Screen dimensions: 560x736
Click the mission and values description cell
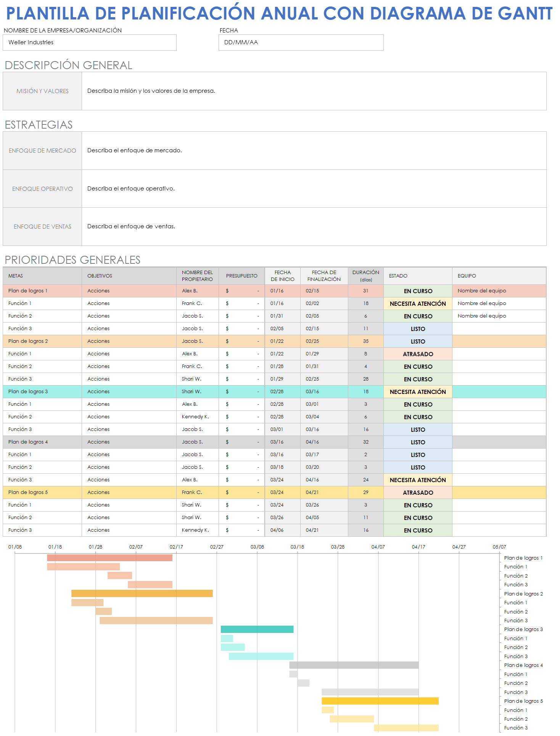pos(314,91)
